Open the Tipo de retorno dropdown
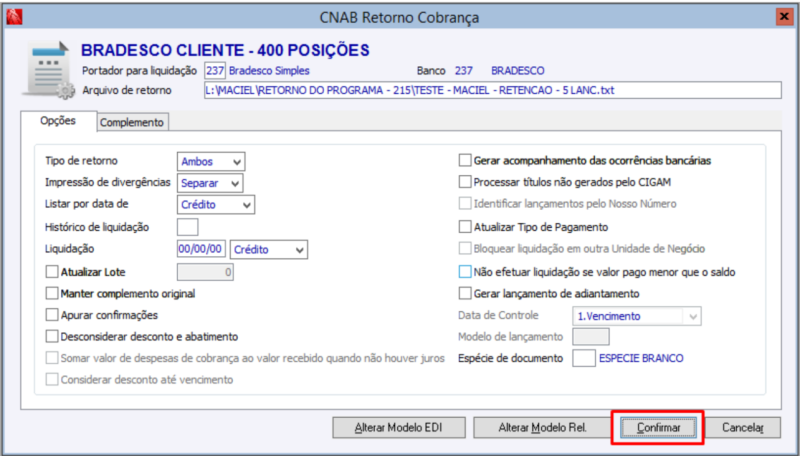Image resolution: width=800 pixels, height=456 pixels. click(x=211, y=162)
